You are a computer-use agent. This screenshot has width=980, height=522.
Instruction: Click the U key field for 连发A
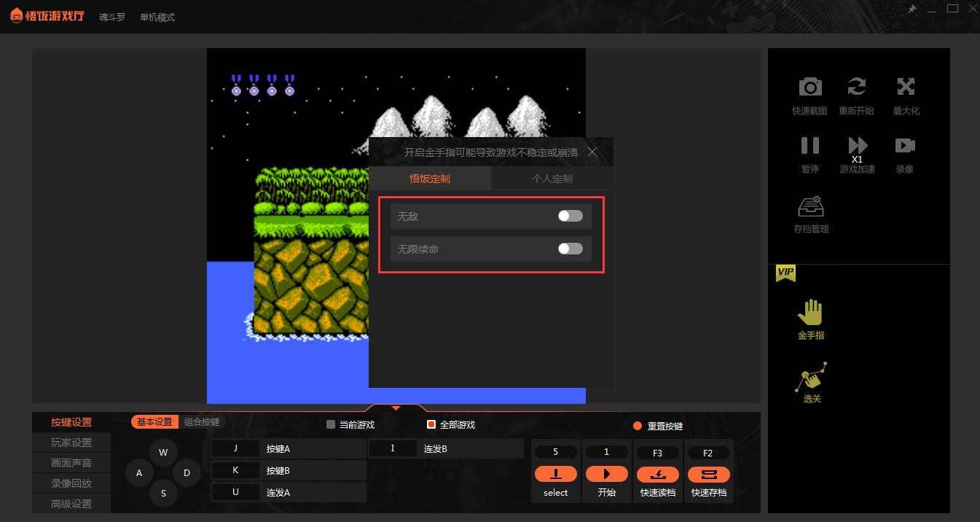click(x=235, y=493)
